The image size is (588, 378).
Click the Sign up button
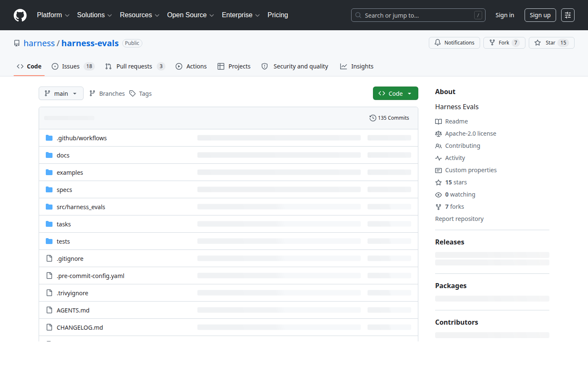(540, 15)
